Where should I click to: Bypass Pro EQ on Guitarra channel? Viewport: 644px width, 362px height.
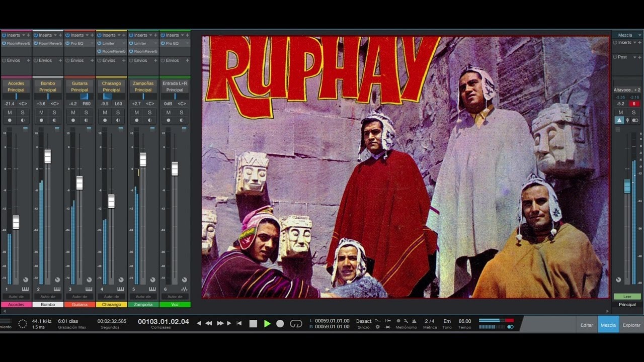pos(67,43)
